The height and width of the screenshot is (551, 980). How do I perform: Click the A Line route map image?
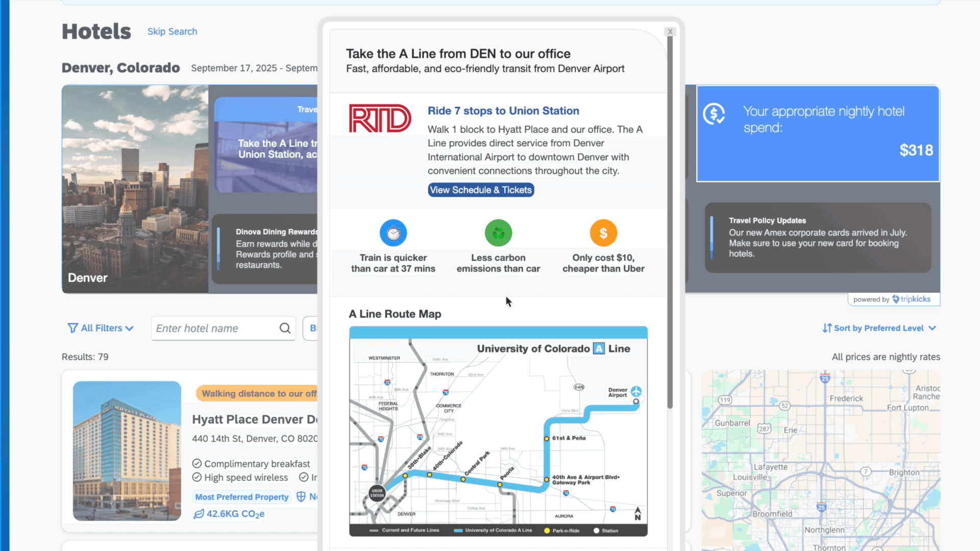(498, 431)
